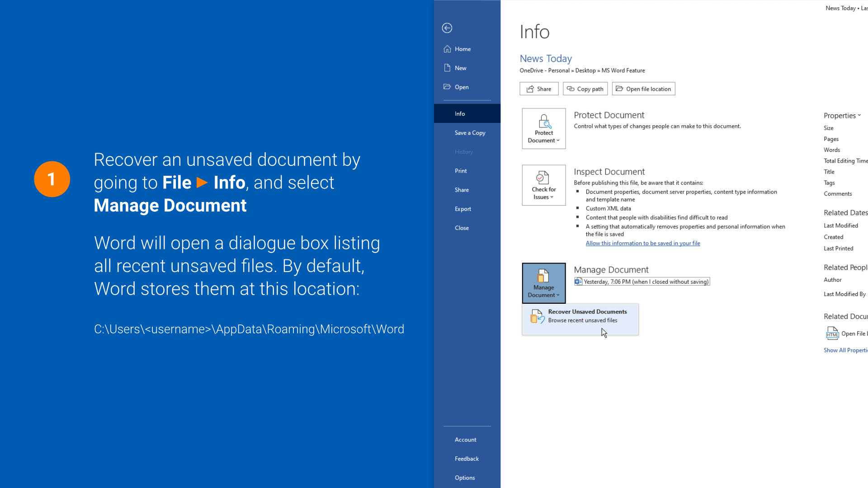Open File Location under Related Documents
Viewport: 868px width, 488px height.
[847, 333]
